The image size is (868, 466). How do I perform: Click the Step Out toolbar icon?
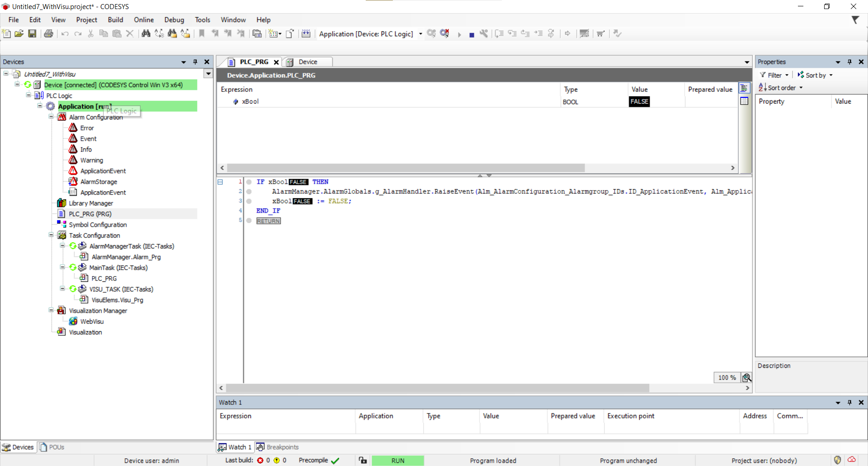click(525, 33)
